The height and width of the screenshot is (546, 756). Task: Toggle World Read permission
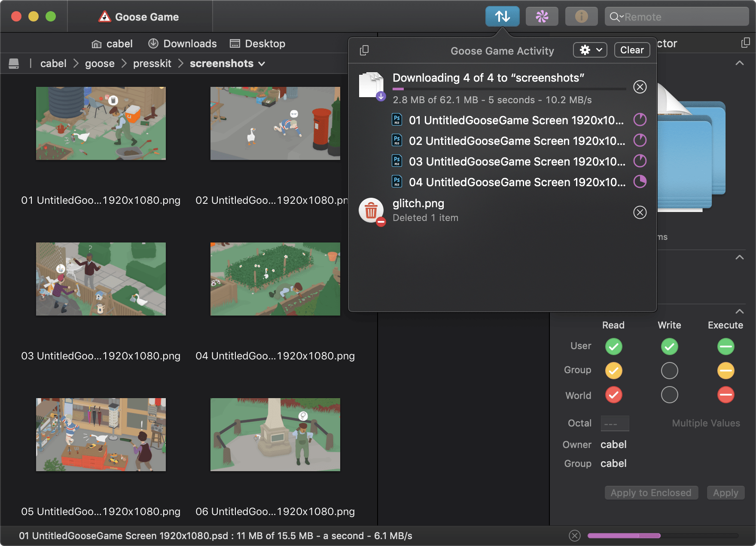[x=613, y=395]
